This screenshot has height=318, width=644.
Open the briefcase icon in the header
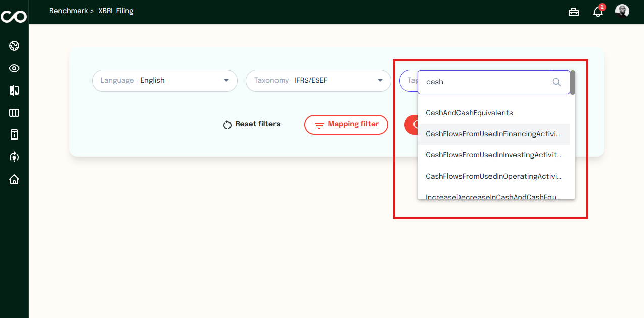point(574,12)
